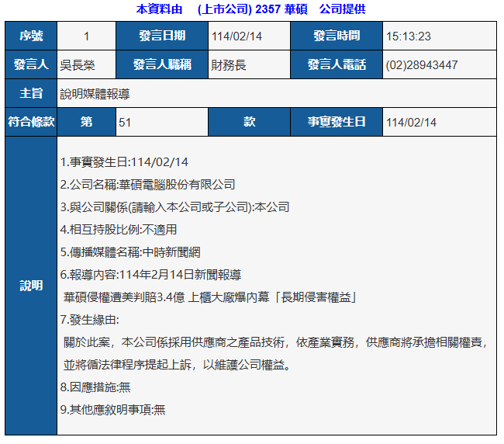This screenshot has width=504, height=444.
Task: Click the sentence starting '關於此案，本公司係採用'
Action: (x=276, y=342)
